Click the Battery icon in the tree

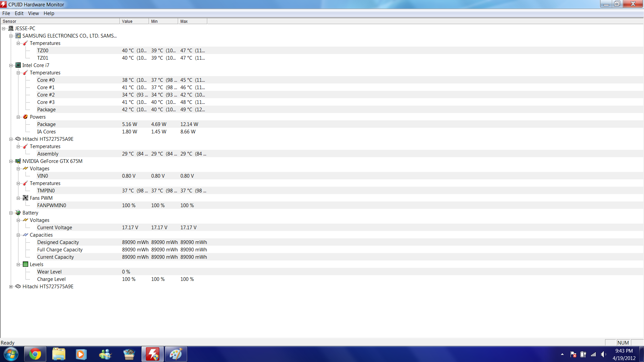click(x=18, y=213)
